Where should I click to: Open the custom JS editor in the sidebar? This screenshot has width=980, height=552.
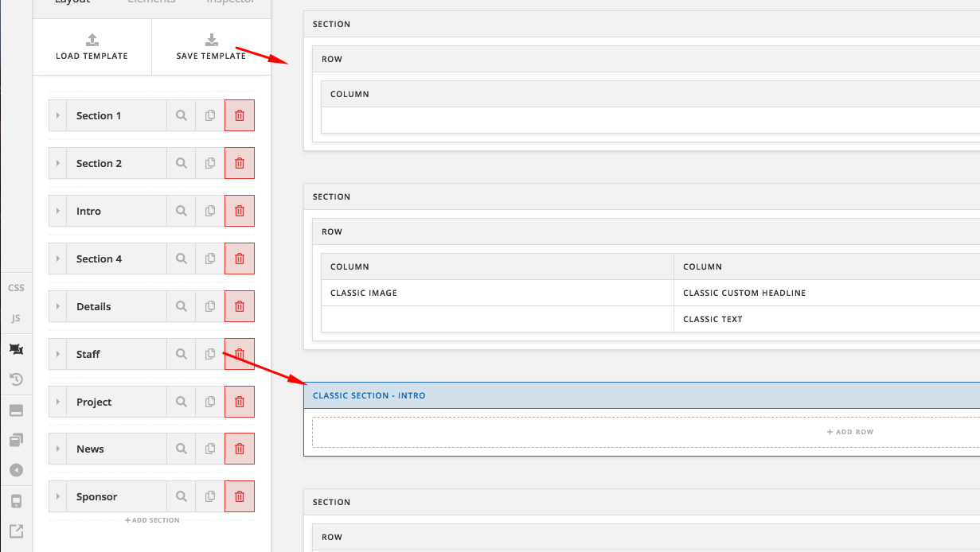[16, 318]
